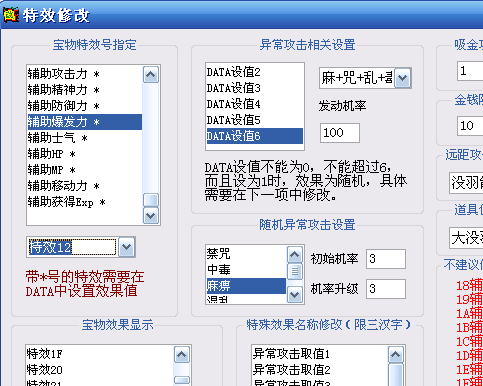The width and height of the screenshot is (483, 386).
Task: Choose DATA设值2 in the list
Action: [255, 72]
